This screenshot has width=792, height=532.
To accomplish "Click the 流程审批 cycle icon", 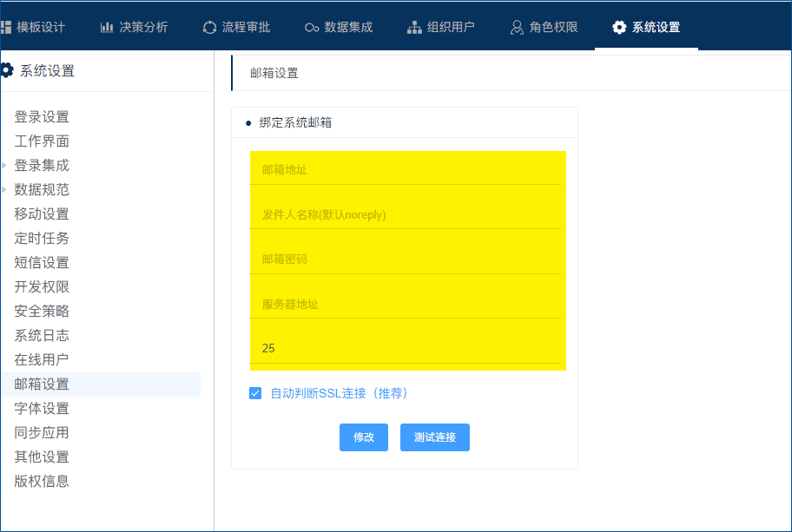I will 209,27.
